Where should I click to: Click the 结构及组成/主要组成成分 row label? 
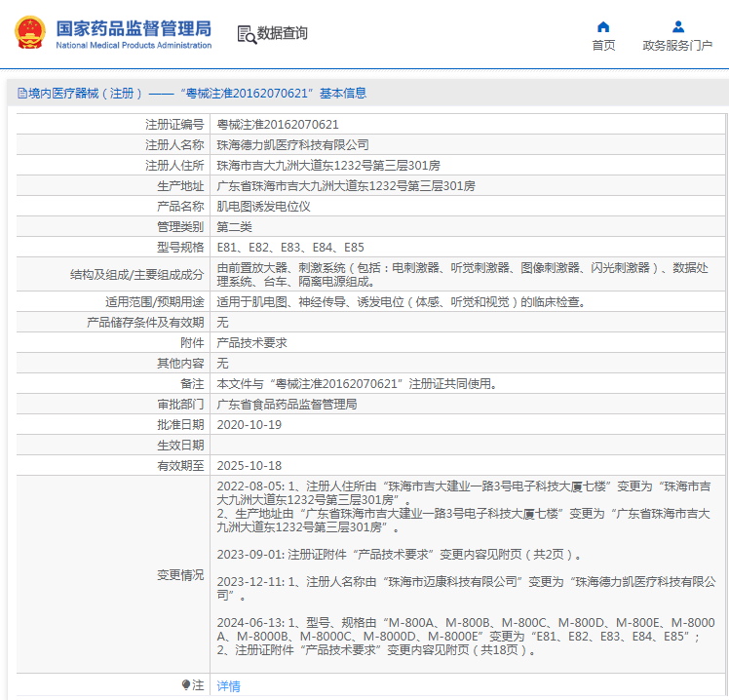[137, 275]
